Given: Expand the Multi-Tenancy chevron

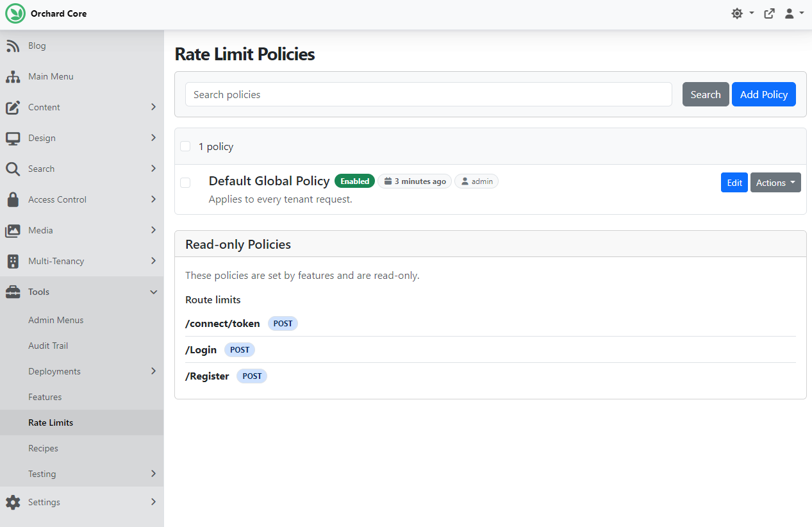Looking at the screenshot, I should pos(153,261).
